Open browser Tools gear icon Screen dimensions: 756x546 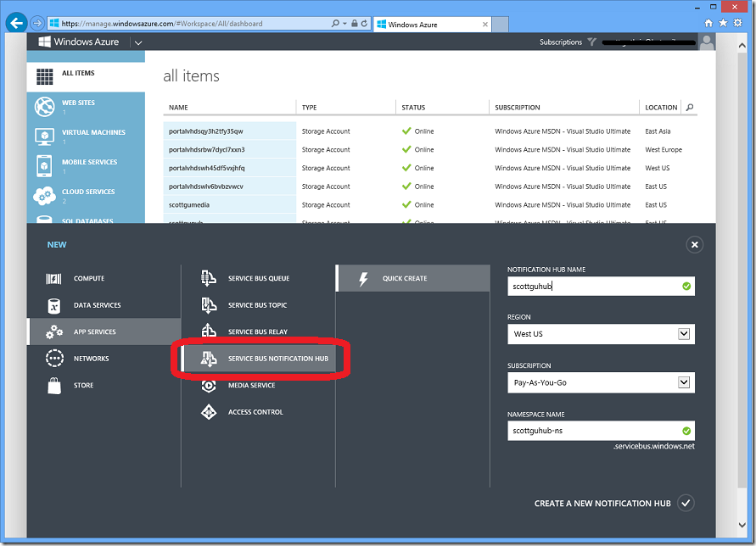737,23
